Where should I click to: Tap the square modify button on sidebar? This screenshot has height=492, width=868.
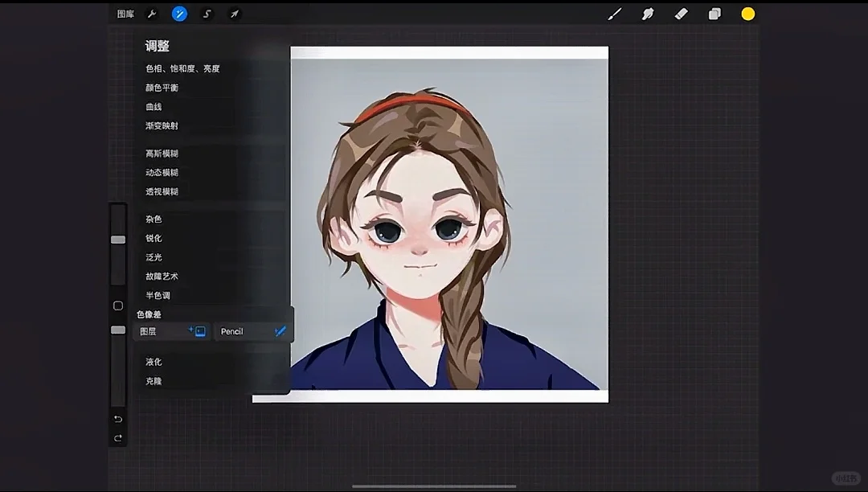click(x=117, y=305)
